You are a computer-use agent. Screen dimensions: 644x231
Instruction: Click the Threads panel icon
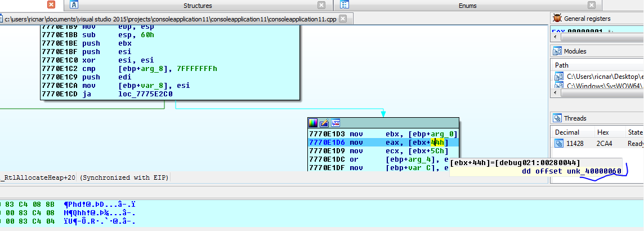pos(558,118)
